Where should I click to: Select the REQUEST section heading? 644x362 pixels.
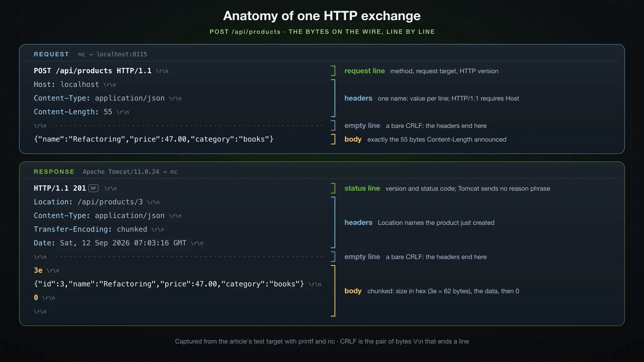tap(52, 54)
